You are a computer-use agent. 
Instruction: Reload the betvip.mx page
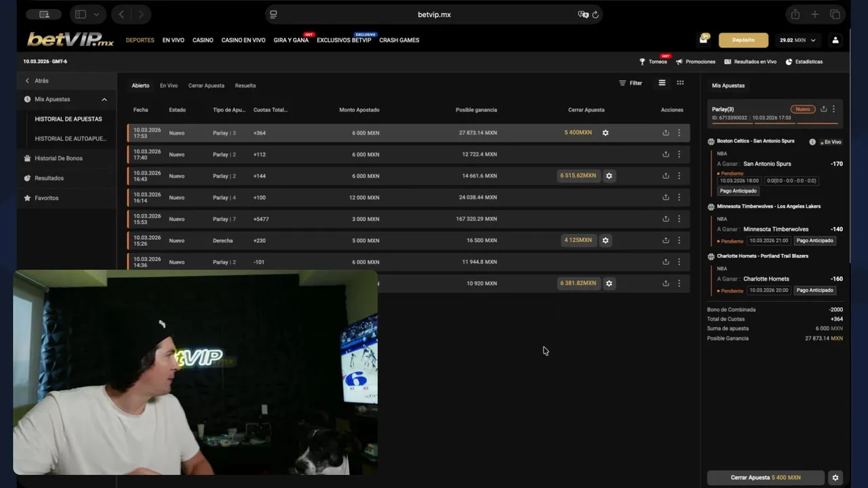595,14
